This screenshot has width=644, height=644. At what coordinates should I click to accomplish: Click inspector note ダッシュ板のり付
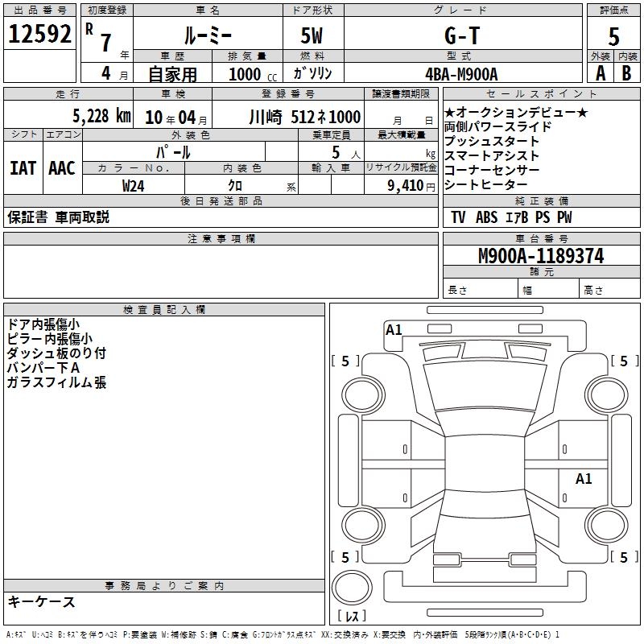[56, 353]
